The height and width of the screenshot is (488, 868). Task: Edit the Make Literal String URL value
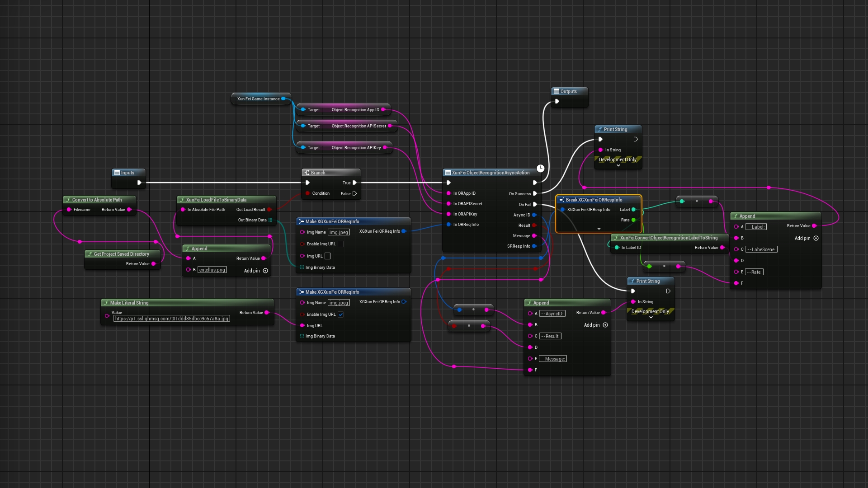[171, 319]
